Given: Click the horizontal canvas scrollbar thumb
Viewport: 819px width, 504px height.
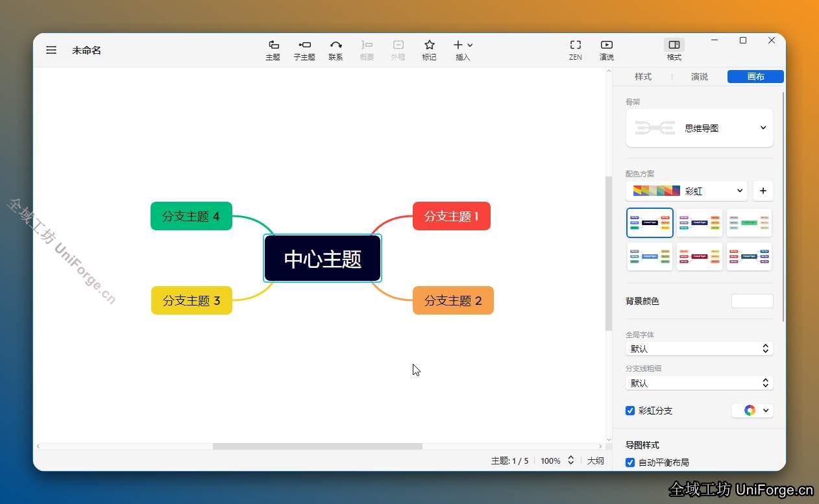Looking at the screenshot, I should pyautogui.click(x=317, y=446).
